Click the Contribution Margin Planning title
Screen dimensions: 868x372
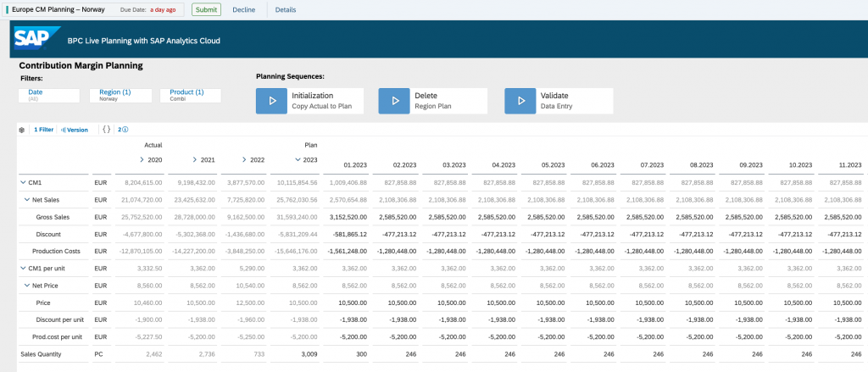[81, 66]
